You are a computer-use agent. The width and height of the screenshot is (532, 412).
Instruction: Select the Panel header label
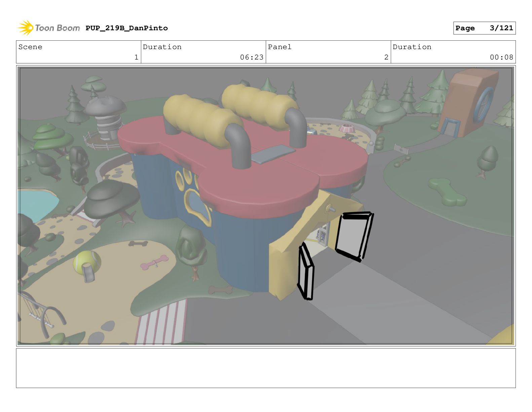[279, 47]
